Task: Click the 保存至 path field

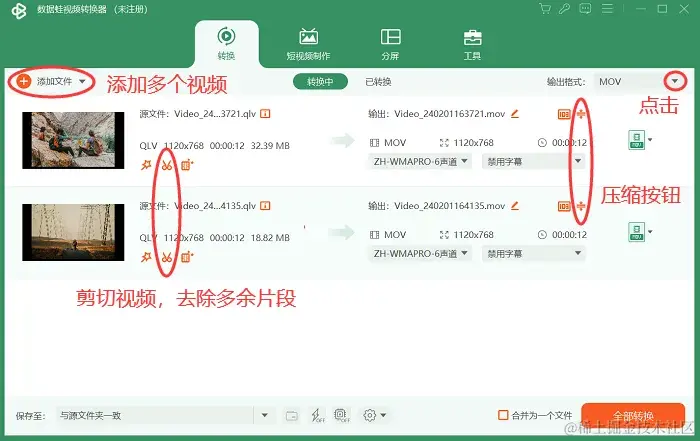Action: tap(155, 416)
